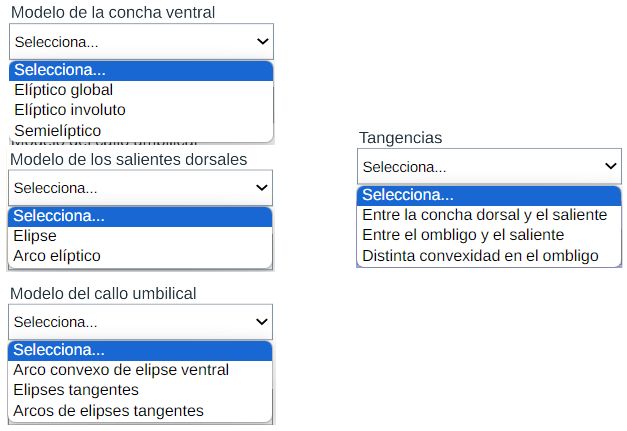Select the Elíptico global option
Viewport: 627px width, 431px height.
coord(64,90)
